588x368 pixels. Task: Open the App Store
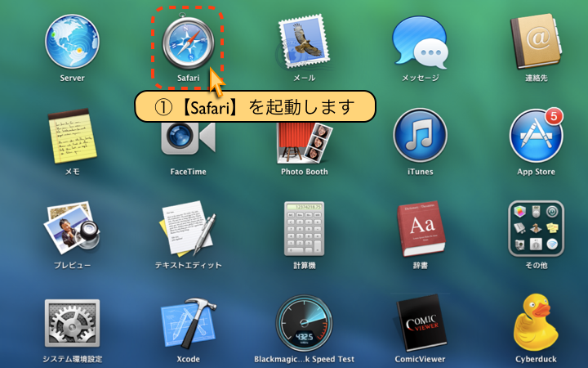coord(537,136)
